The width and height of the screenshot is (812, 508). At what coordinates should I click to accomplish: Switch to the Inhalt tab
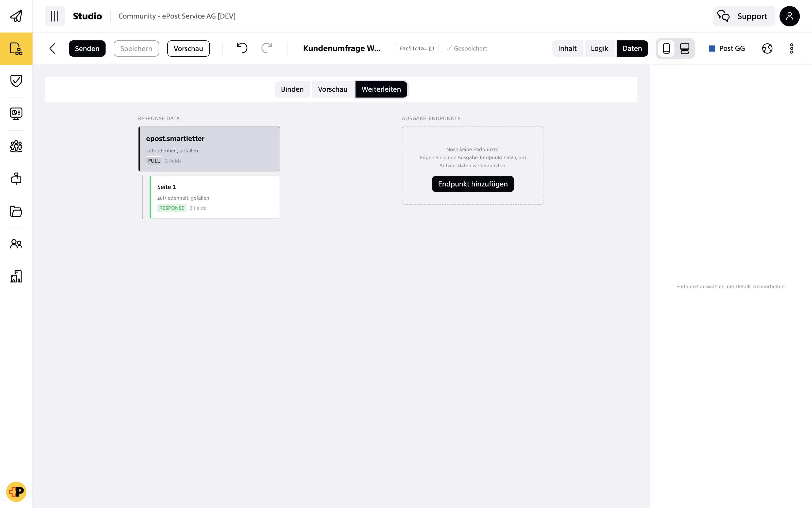[x=567, y=48]
